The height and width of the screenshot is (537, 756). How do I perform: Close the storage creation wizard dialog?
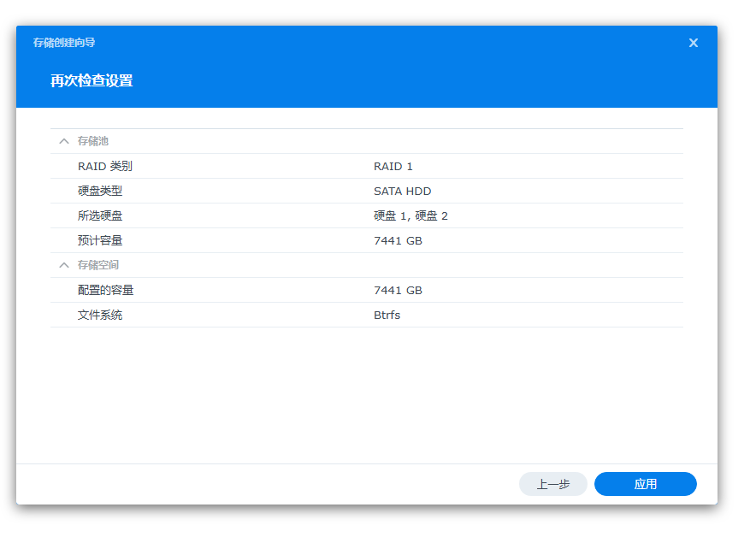[693, 43]
